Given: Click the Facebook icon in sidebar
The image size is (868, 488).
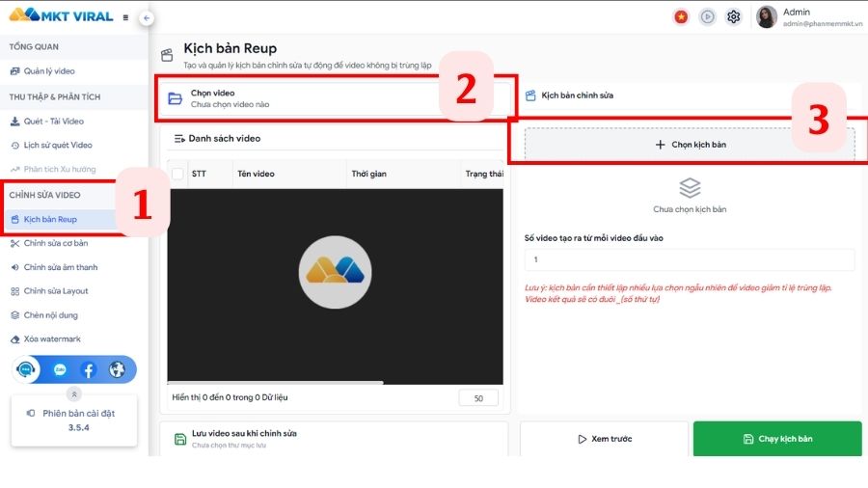Looking at the screenshot, I should tap(89, 369).
